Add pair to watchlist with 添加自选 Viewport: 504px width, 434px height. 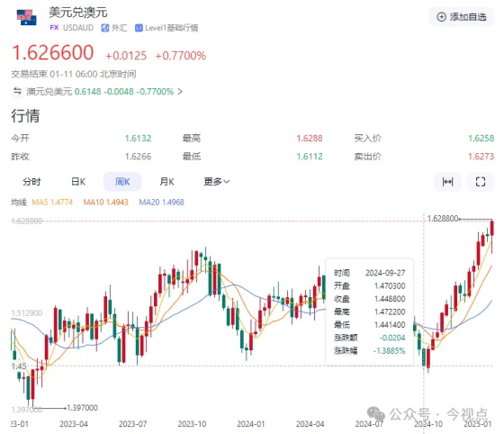click(x=462, y=17)
